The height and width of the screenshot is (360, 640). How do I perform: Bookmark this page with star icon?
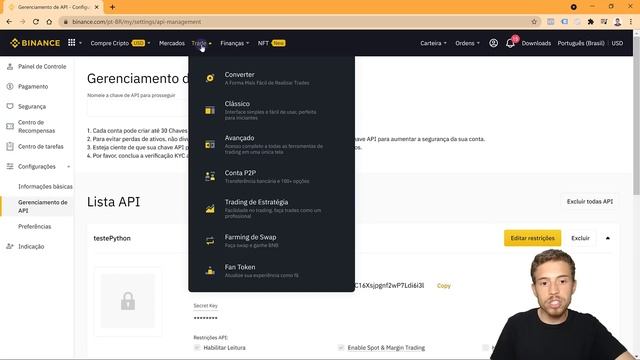(x=534, y=22)
